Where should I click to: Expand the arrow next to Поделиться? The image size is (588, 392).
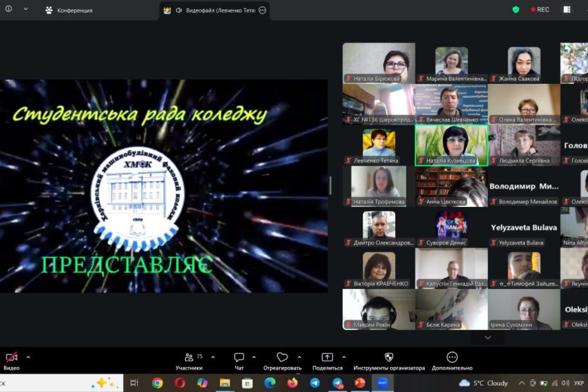tap(344, 357)
